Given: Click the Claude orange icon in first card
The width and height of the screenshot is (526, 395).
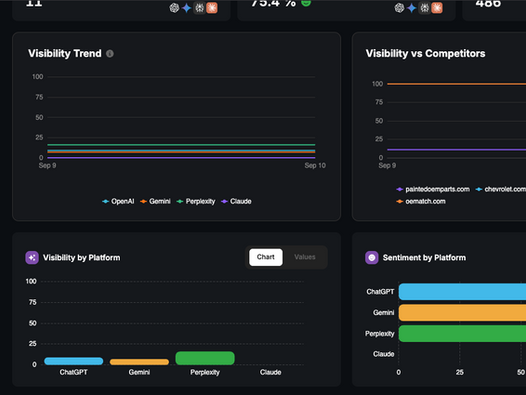Looking at the screenshot, I should (212, 8).
